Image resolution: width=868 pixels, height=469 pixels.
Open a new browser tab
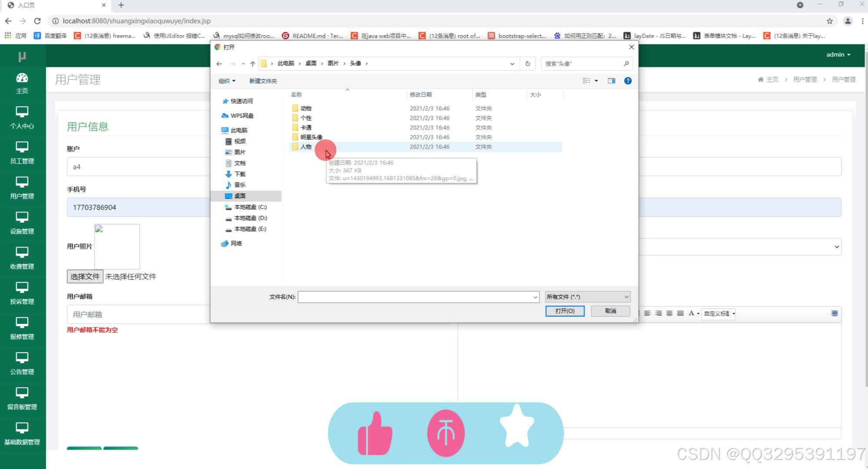[121, 5]
